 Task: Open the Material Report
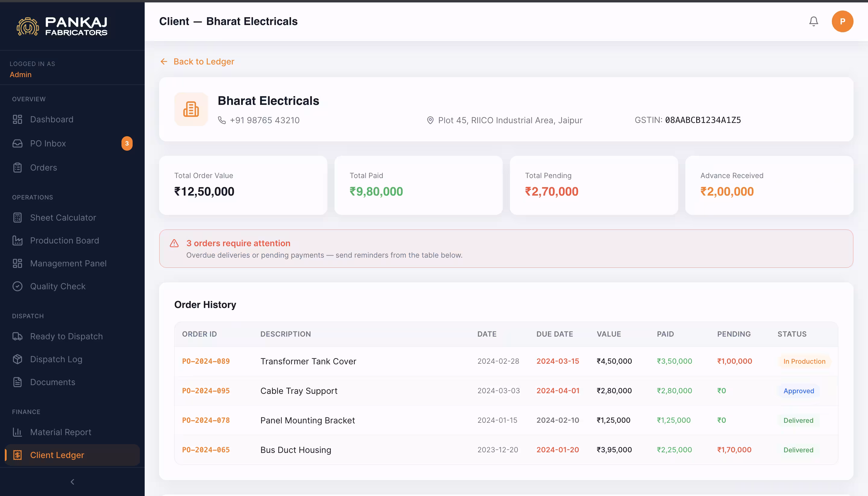(x=60, y=432)
